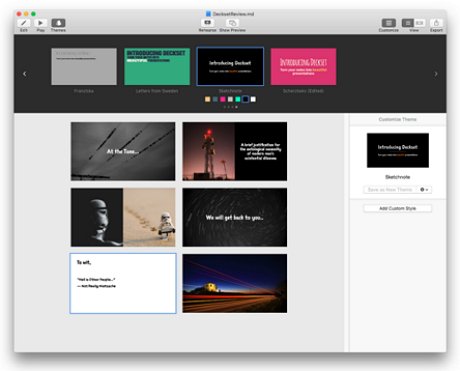Image resolution: width=460 pixels, height=371 pixels.
Task: Click the Edit pencil icon
Action: [24, 23]
